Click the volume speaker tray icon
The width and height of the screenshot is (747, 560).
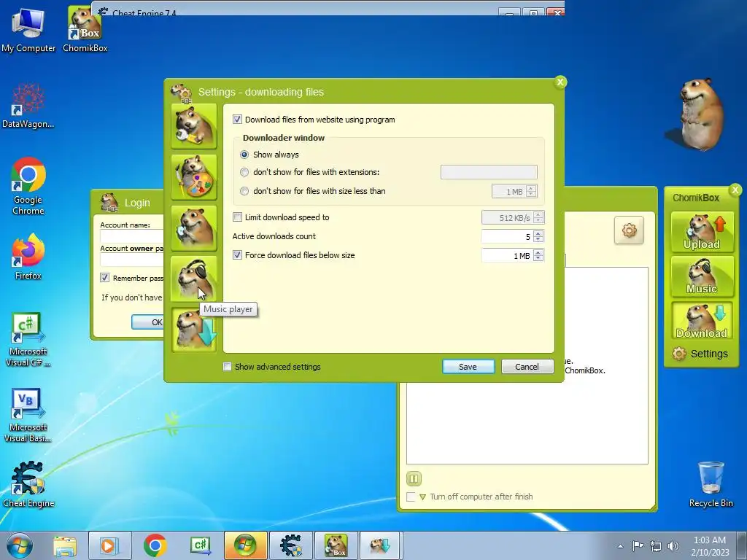673,546
